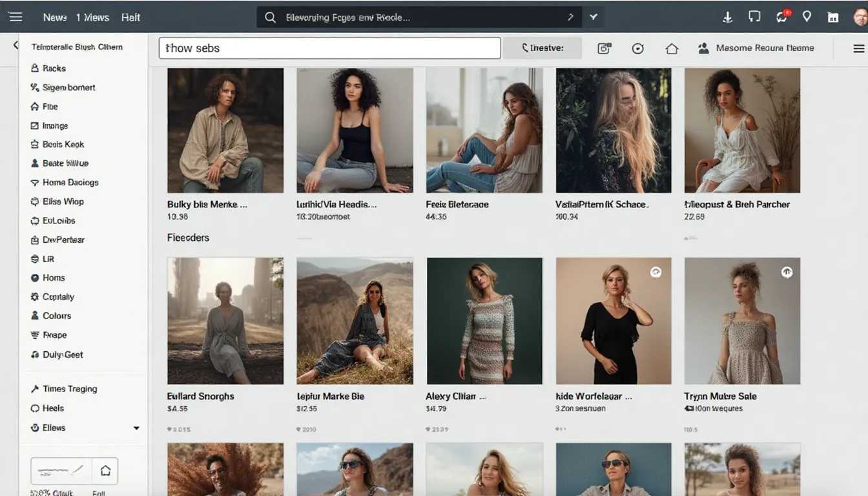Select Times Treging in the sidebar
The height and width of the screenshot is (496, 868).
[x=64, y=389]
